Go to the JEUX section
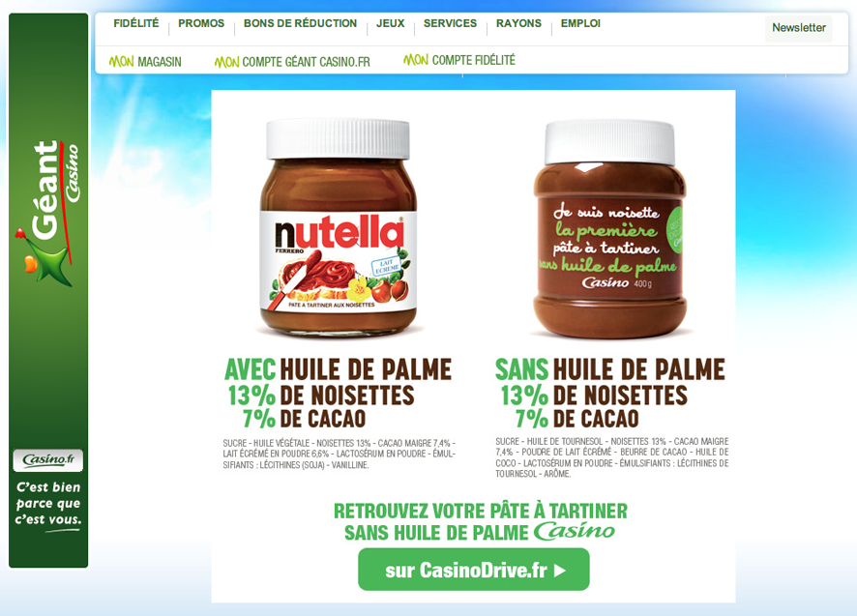 point(390,23)
